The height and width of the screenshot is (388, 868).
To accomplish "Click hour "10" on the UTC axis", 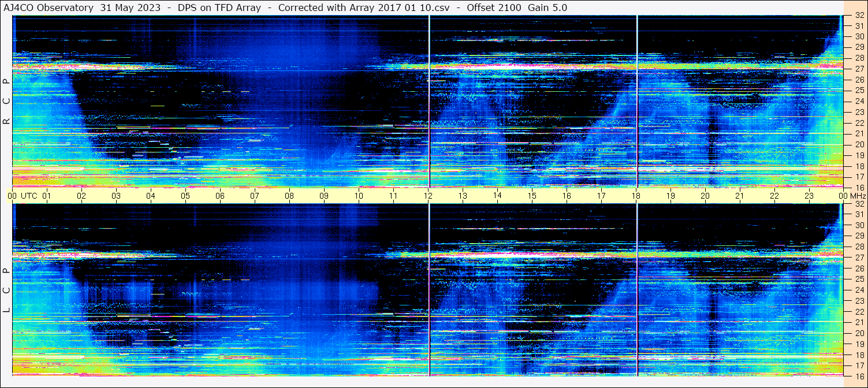I will (359, 196).
